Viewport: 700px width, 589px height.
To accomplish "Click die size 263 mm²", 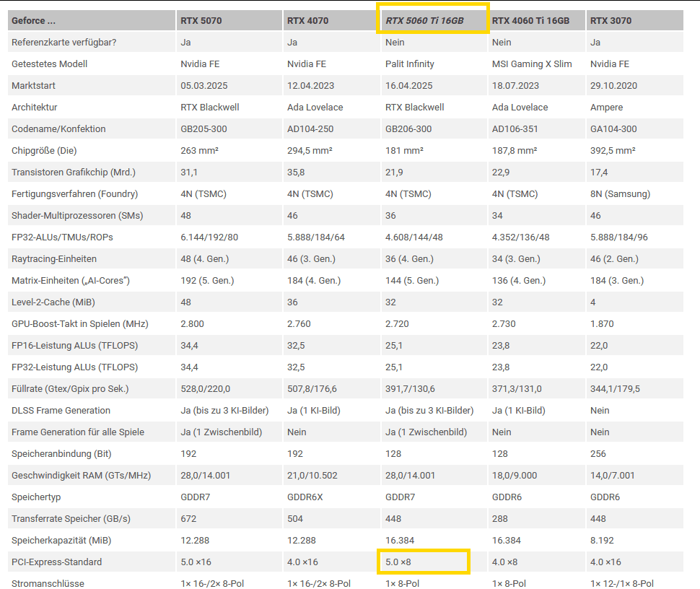I will 199,150.
